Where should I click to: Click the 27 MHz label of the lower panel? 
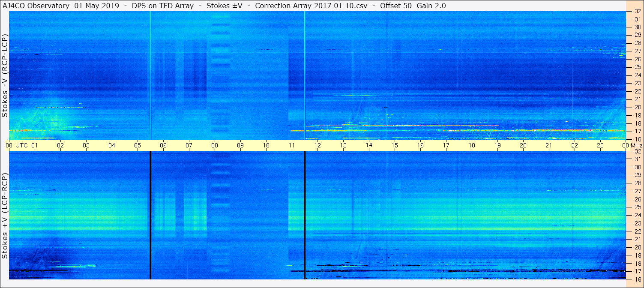coord(638,191)
